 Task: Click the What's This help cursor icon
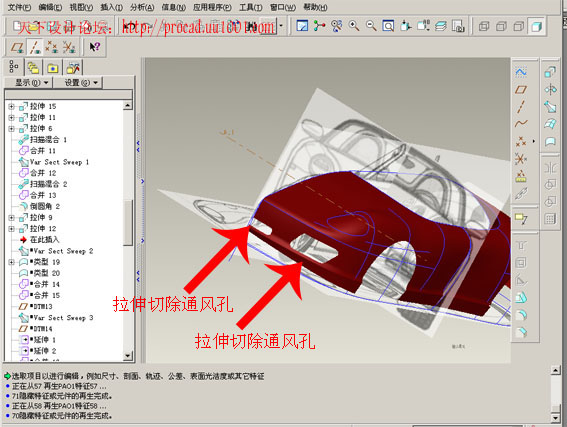95,47
